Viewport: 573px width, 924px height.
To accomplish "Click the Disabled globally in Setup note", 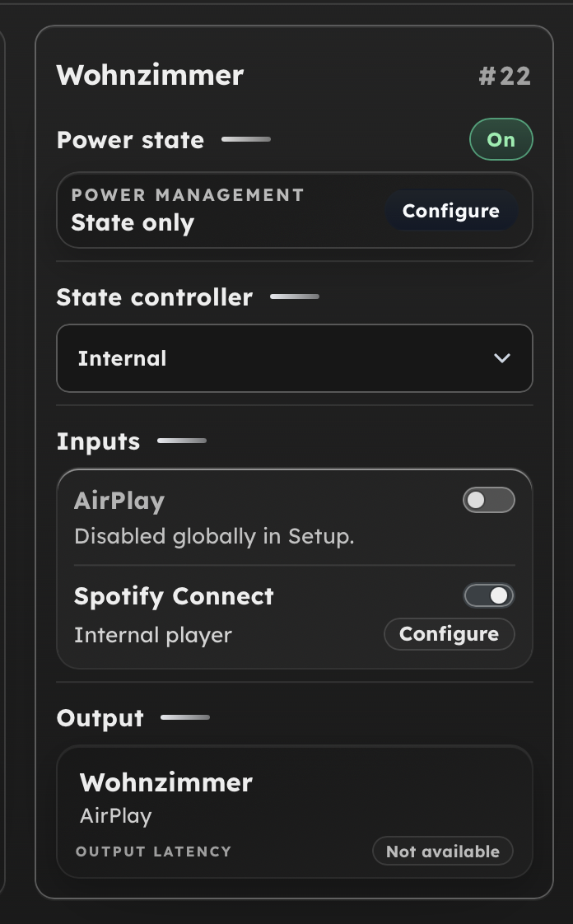I will coord(214,537).
